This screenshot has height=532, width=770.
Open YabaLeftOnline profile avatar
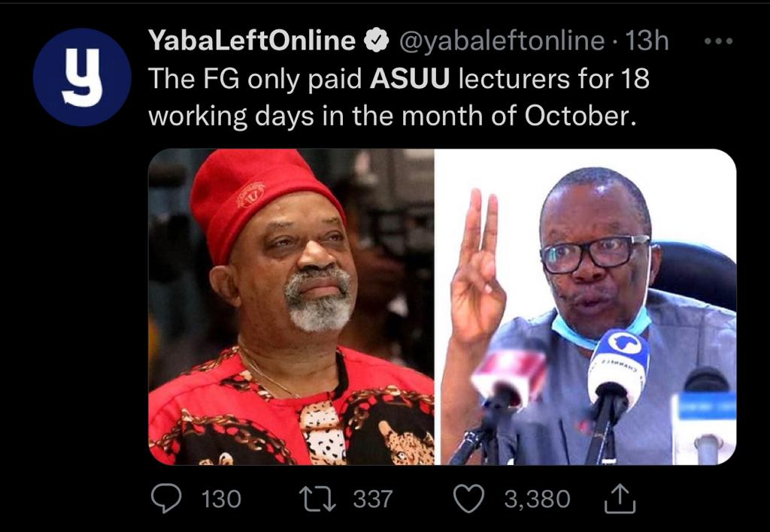tap(82, 77)
